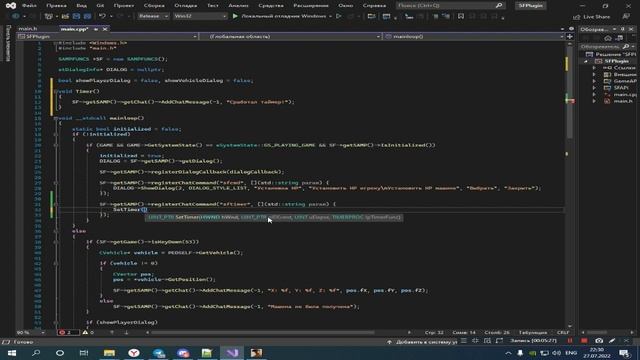The height and width of the screenshot is (360, 640).
Task: Select main.h in Solution Explorer
Action: point(622,101)
